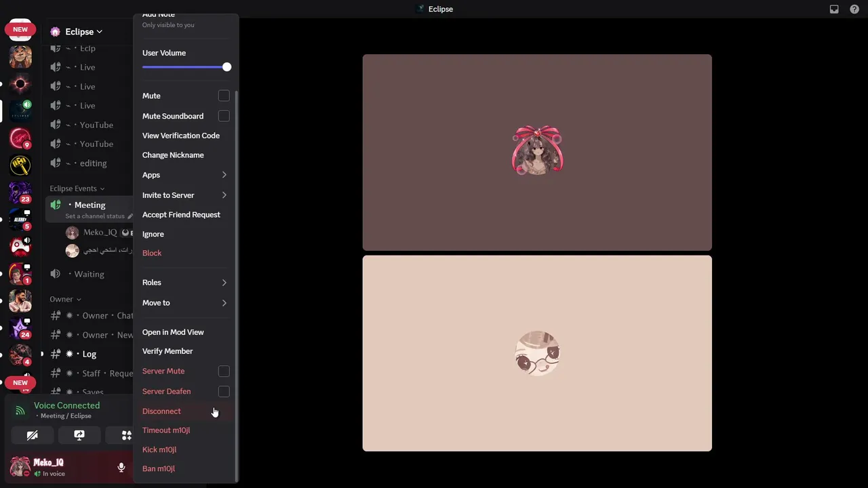Expand the Roles submenu
The height and width of the screenshot is (488, 868).
(185, 283)
